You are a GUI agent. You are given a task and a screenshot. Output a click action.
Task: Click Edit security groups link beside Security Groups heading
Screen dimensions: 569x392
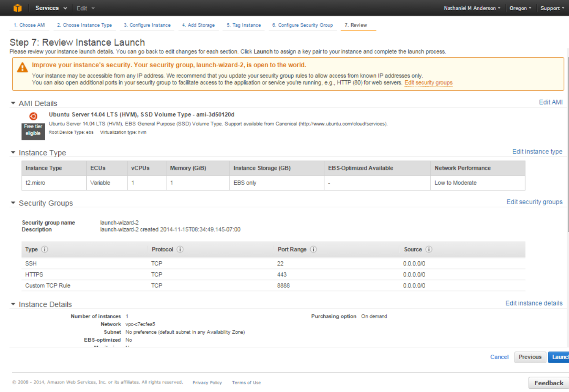click(534, 202)
